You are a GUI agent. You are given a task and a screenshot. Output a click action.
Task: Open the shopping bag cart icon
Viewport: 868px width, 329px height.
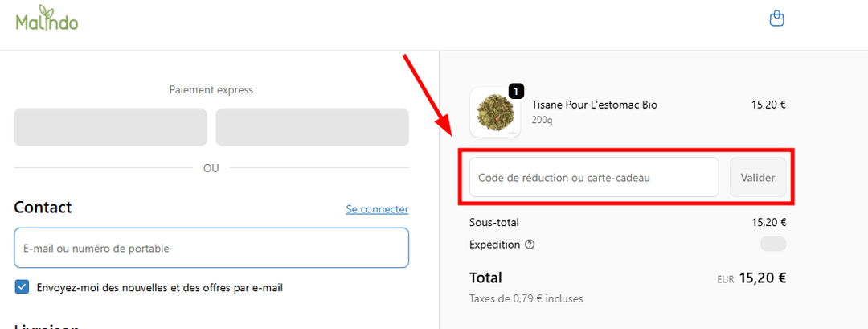point(776,18)
